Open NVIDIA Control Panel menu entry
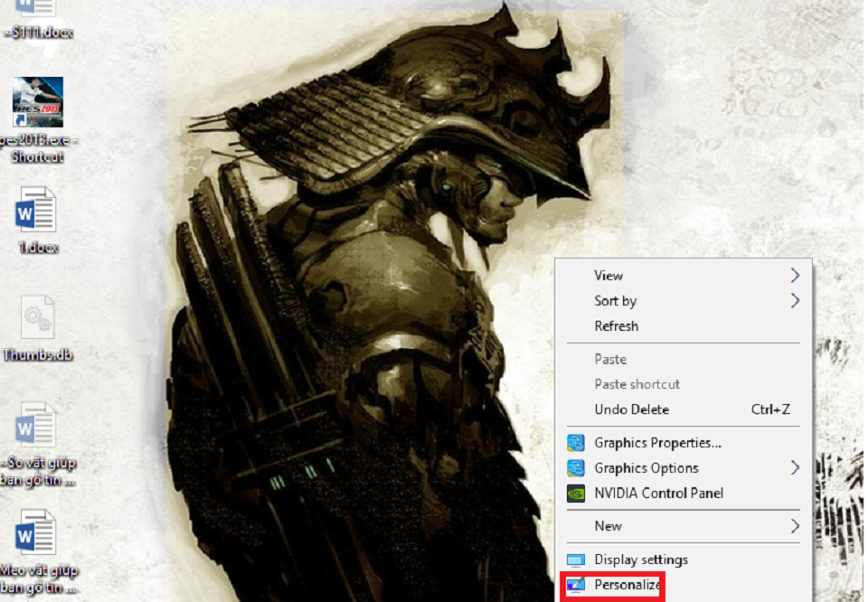 pos(684,493)
